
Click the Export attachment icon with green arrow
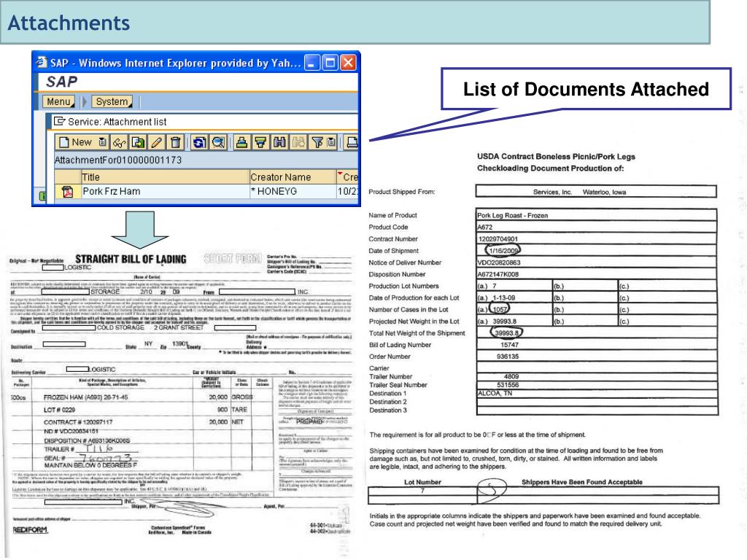pos(138,142)
